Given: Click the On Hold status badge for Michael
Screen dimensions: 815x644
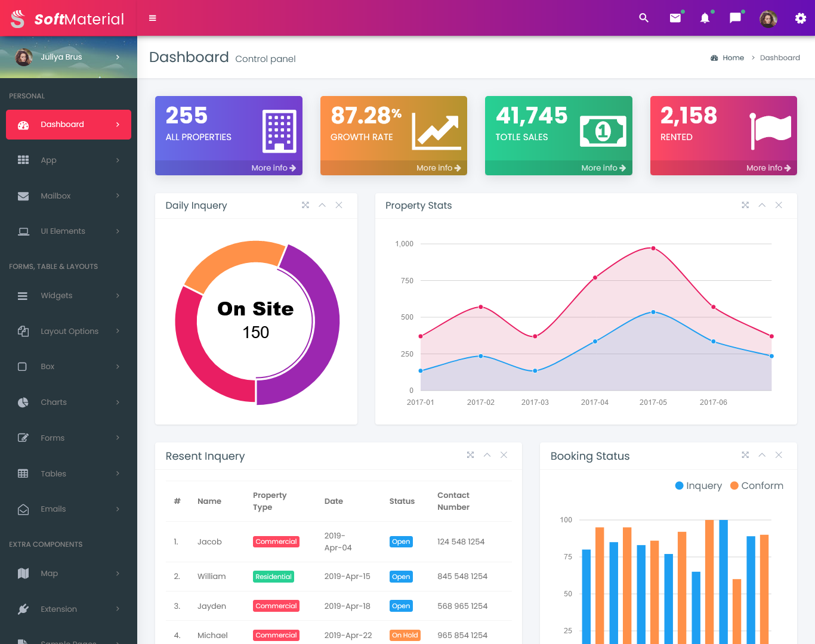Looking at the screenshot, I should (405, 635).
